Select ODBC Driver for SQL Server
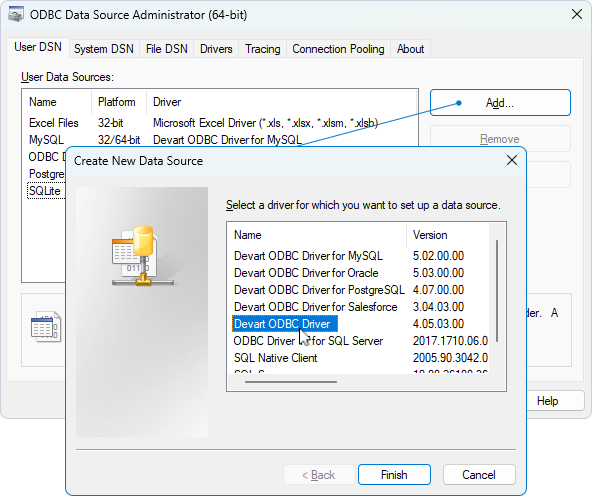Image resolution: width=592 pixels, height=496 pixels. (x=308, y=341)
